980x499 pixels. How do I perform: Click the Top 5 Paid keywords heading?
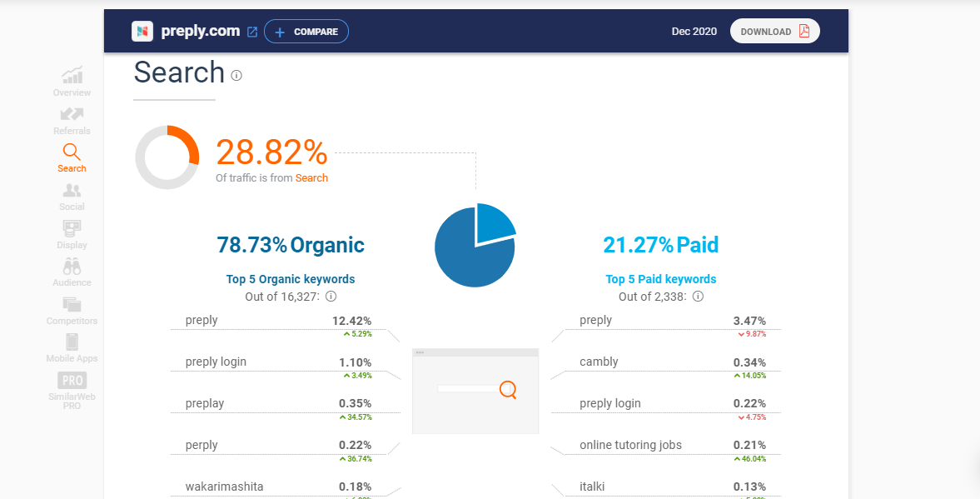click(660, 279)
